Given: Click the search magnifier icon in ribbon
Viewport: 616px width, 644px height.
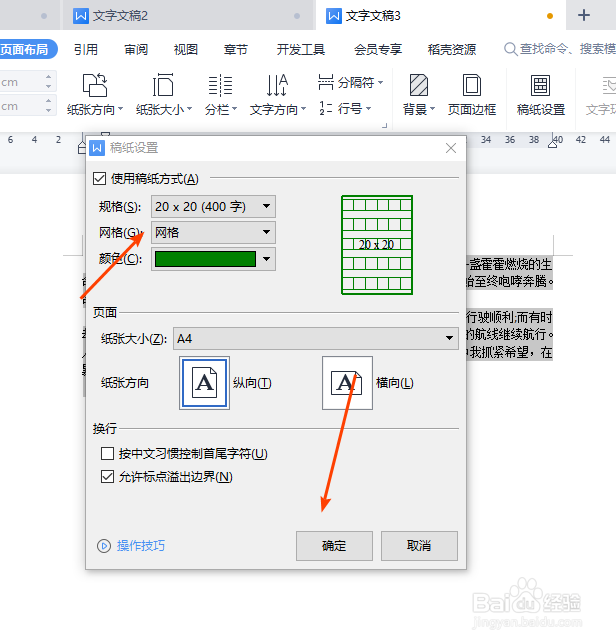Looking at the screenshot, I should 510,49.
